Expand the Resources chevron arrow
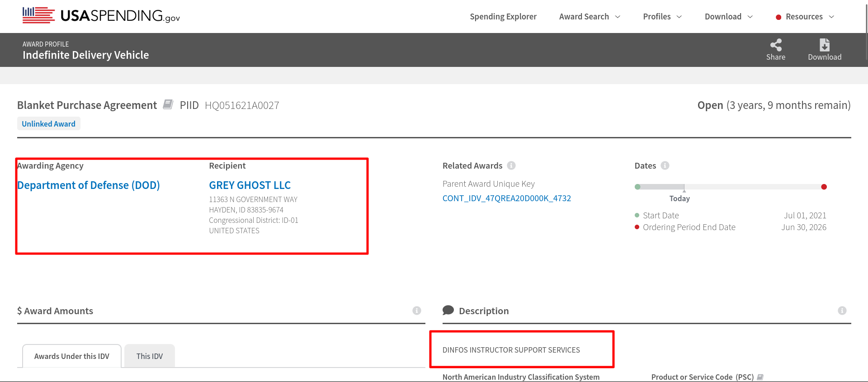 (831, 17)
